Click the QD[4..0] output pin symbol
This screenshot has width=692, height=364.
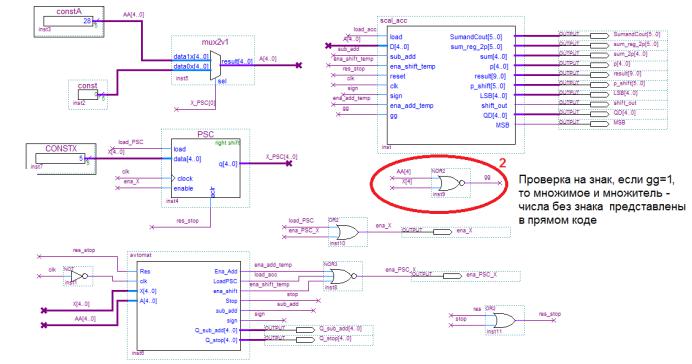pyautogui.click(x=599, y=113)
